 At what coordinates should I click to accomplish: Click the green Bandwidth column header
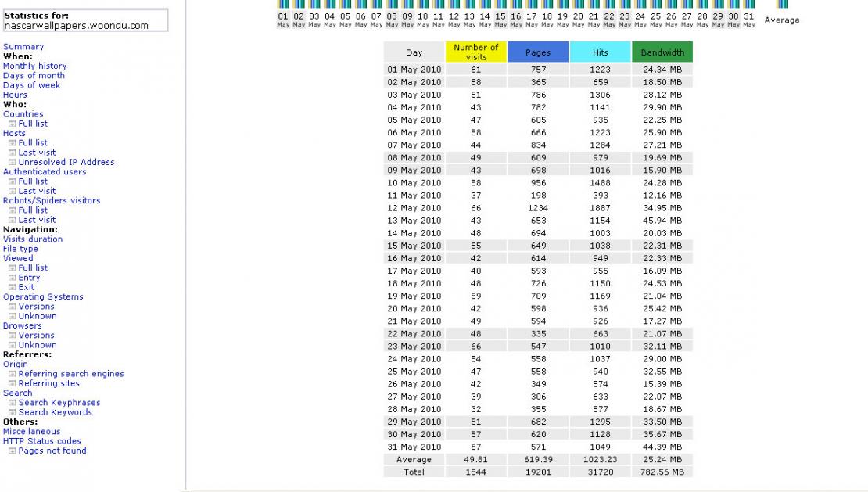point(662,52)
